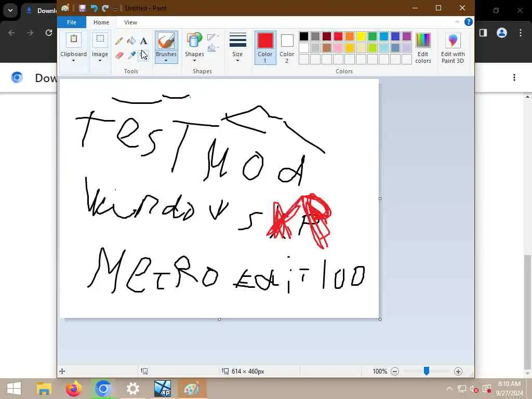Pick the orange color swatch
The height and width of the screenshot is (399, 532).
350,36
